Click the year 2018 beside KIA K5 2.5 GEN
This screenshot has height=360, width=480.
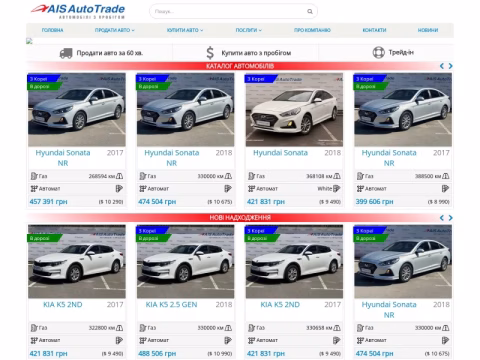[x=224, y=304]
